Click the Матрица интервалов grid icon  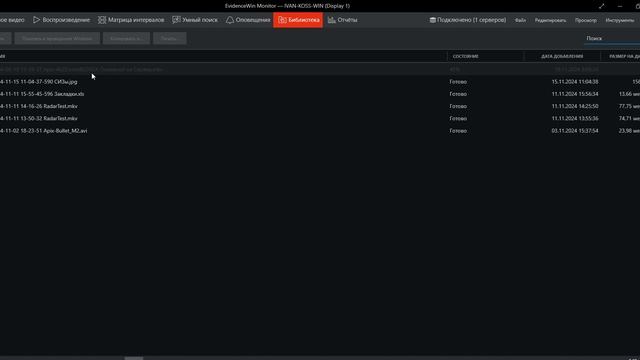(x=102, y=20)
